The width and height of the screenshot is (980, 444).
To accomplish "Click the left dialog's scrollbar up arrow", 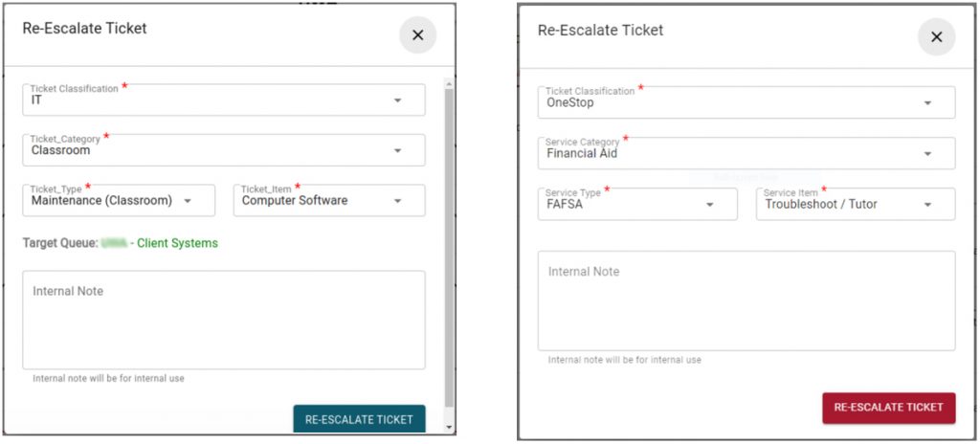I will click(x=450, y=83).
